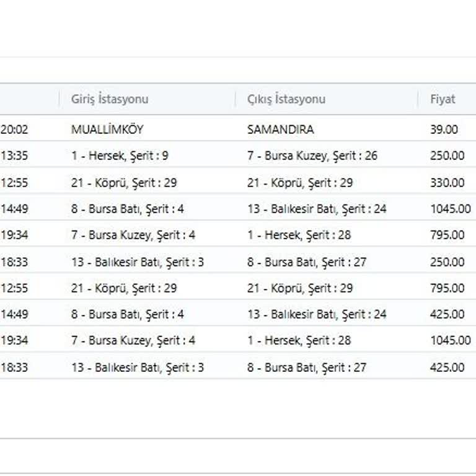
Task: Select the 39.00 price cell
Action: [444, 130]
